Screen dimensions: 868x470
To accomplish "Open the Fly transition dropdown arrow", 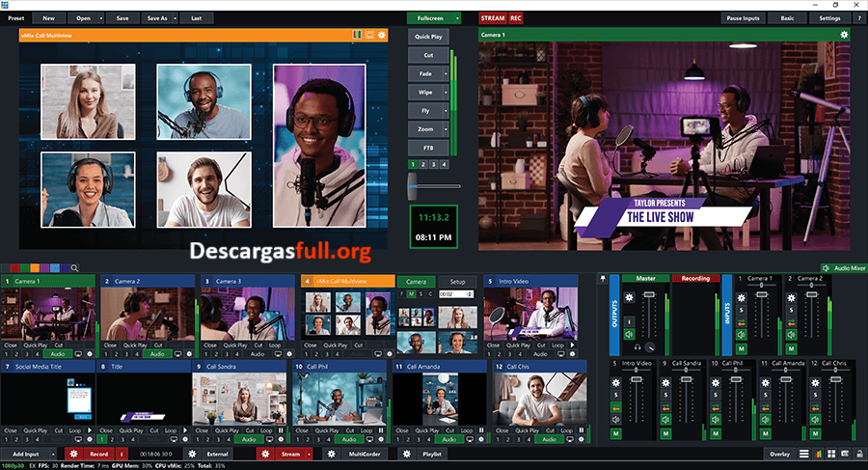I will tap(446, 111).
